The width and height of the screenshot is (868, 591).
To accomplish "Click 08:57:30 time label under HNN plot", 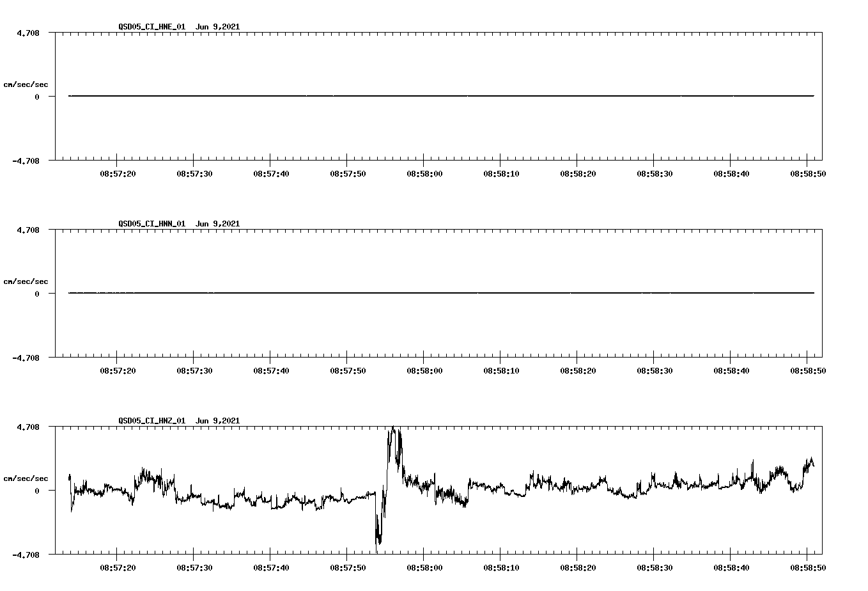I will pos(194,370).
